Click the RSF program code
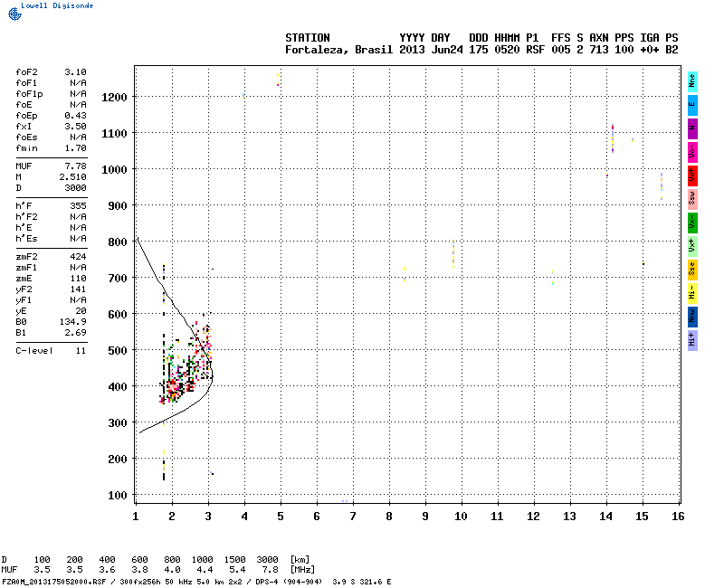 (535, 50)
